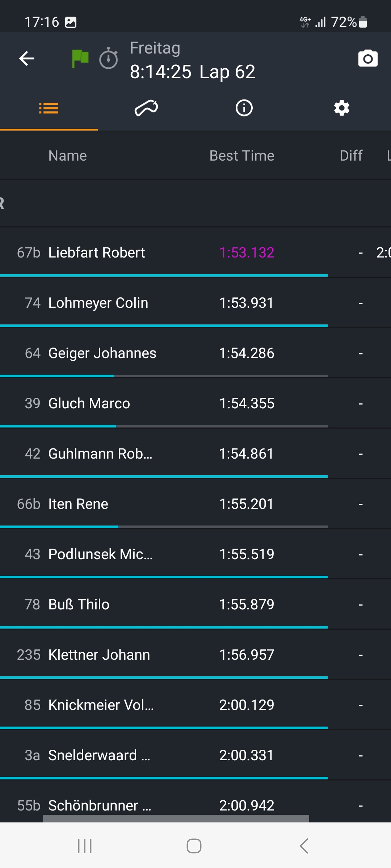Select the standings list tab
The width and height of the screenshot is (391, 868).
pos(49,108)
